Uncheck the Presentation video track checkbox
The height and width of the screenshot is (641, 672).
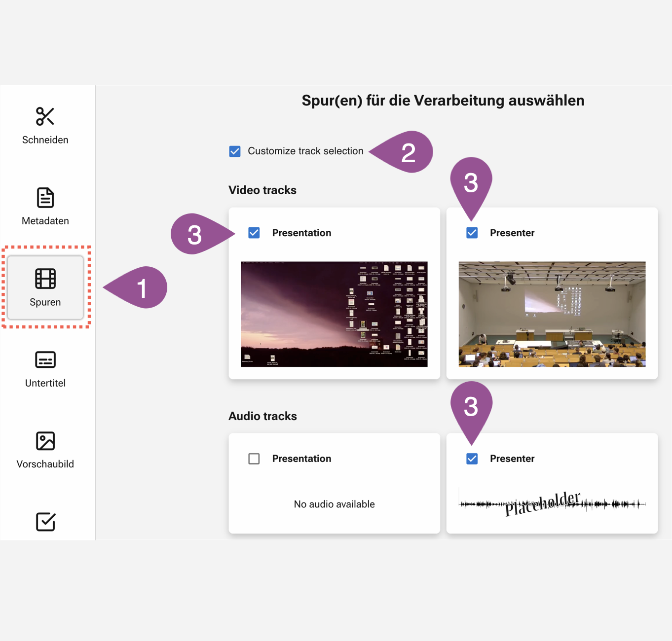point(254,233)
